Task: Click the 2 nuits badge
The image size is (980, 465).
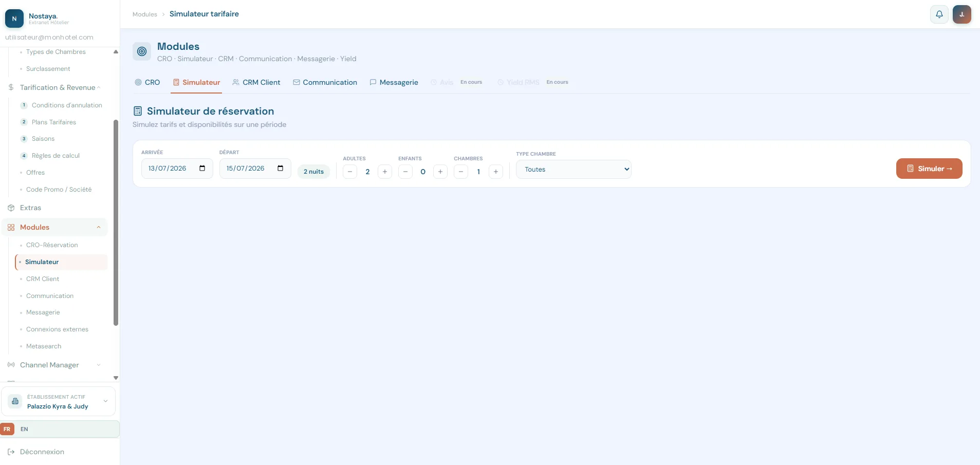Action: [313, 172]
